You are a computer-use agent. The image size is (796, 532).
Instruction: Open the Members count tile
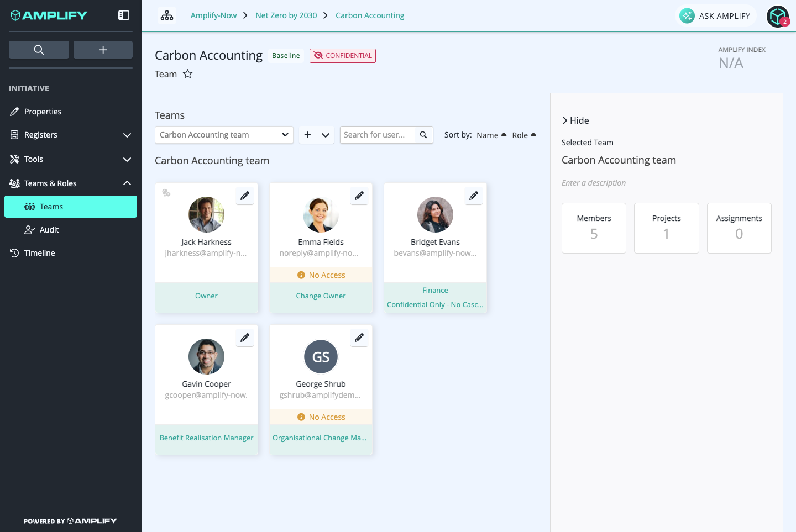(x=594, y=228)
